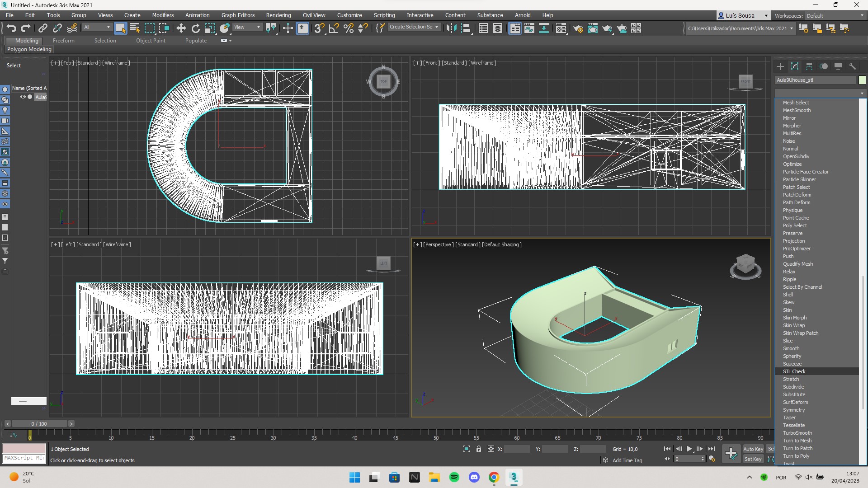Open Rendered Frame Window icon
The height and width of the screenshot is (488, 868).
pos(593,28)
